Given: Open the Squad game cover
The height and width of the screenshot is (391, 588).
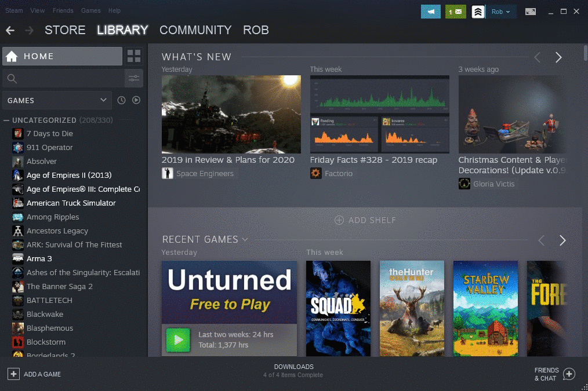Looking at the screenshot, I should [338, 309].
